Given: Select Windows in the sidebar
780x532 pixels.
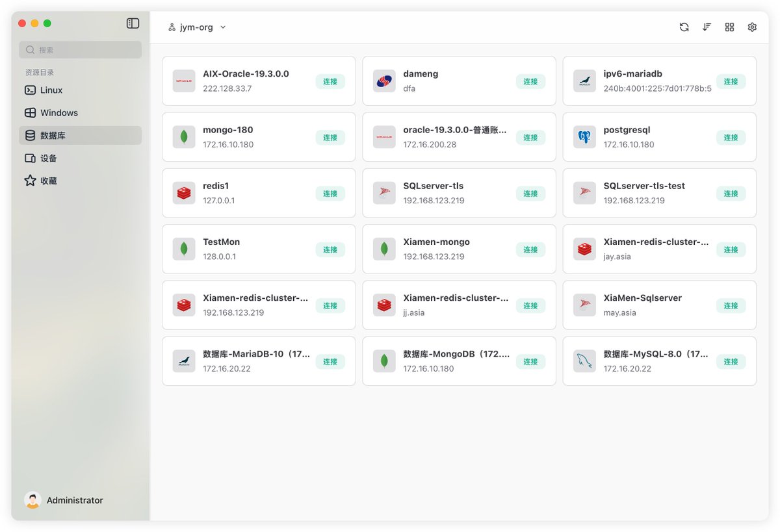Looking at the screenshot, I should 81,113.
